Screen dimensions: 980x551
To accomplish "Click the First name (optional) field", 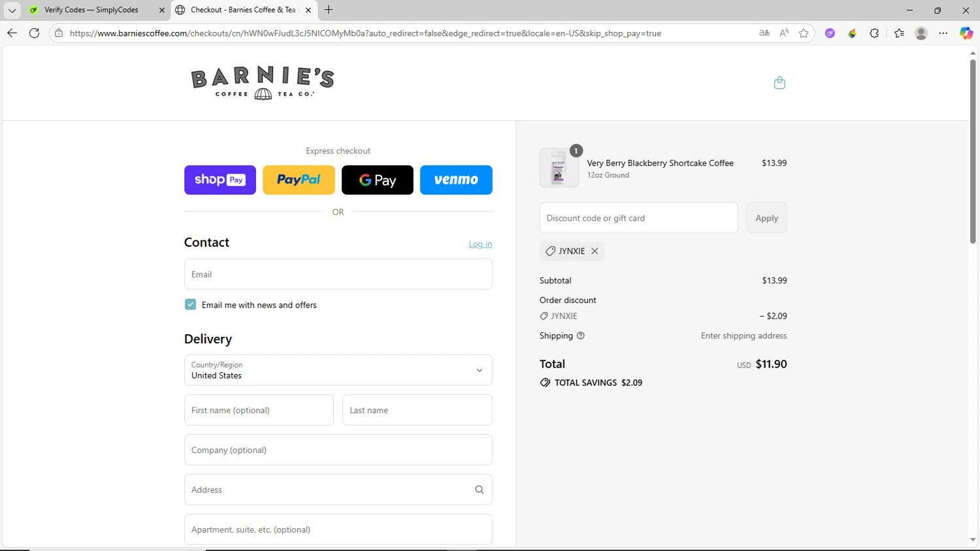I will coord(259,410).
